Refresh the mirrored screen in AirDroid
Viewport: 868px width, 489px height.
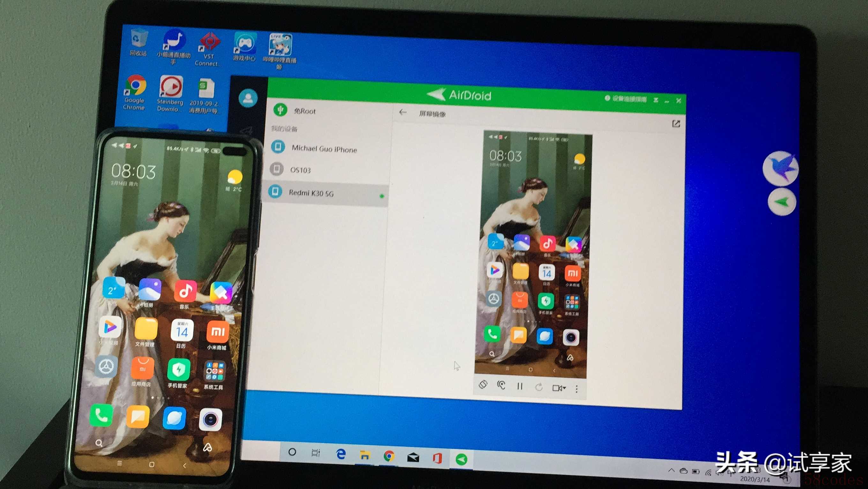point(539,387)
